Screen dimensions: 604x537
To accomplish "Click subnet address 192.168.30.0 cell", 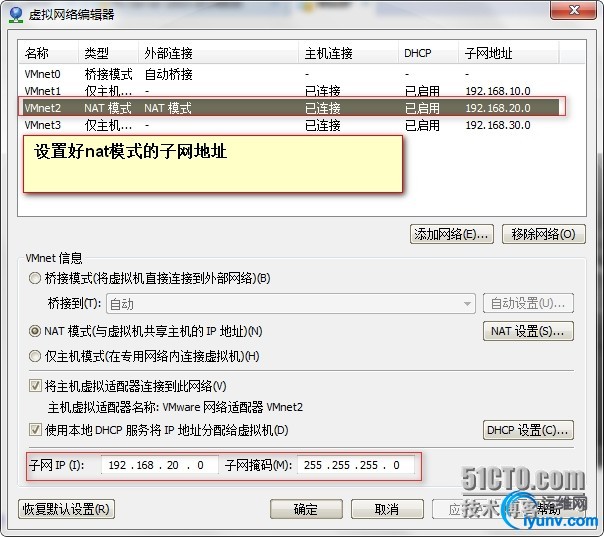I will 498,125.
